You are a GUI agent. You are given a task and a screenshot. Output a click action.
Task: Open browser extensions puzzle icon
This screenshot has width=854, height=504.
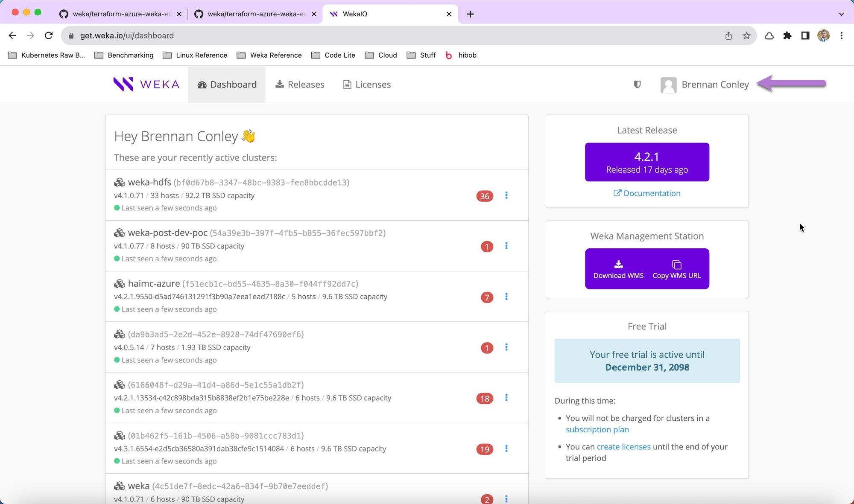click(787, 36)
